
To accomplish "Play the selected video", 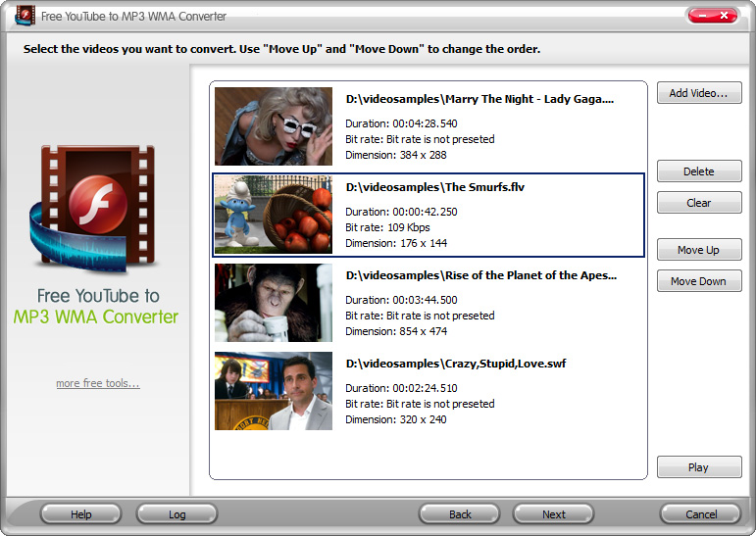I will [x=698, y=467].
